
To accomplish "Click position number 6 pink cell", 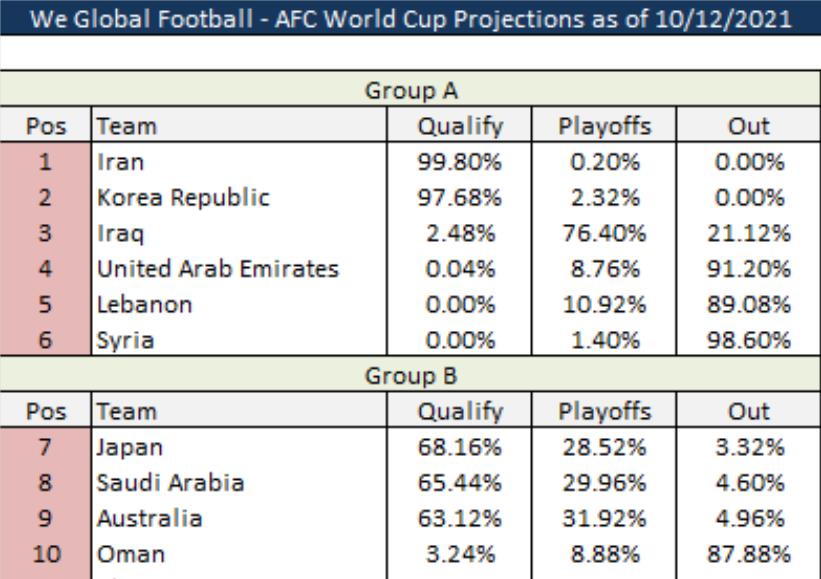I will point(44,341).
